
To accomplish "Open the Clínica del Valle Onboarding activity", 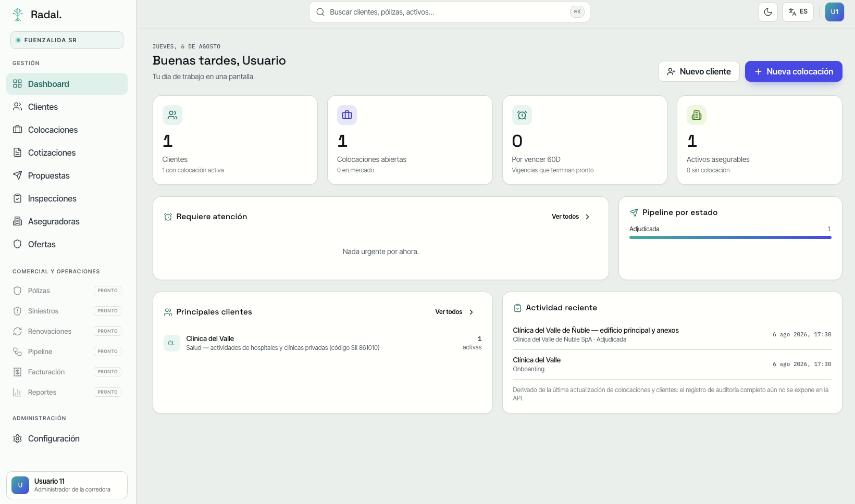I will [x=672, y=364].
